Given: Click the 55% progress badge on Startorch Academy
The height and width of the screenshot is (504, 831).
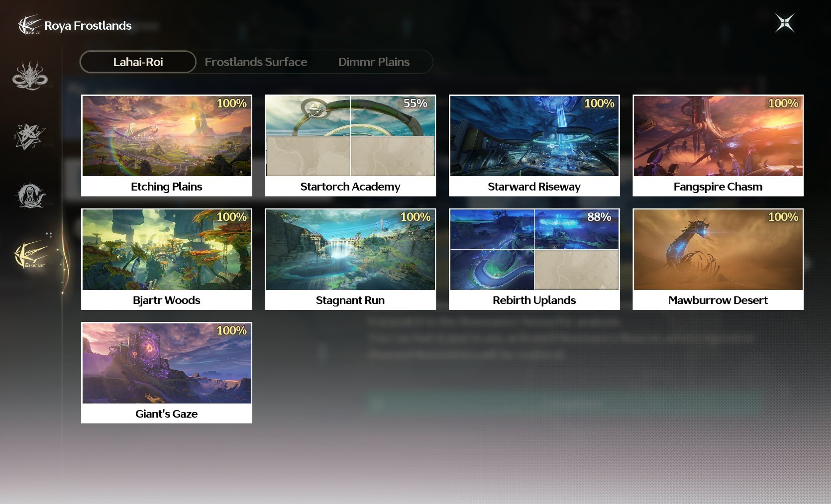Looking at the screenshot, I should click(415, 103).
